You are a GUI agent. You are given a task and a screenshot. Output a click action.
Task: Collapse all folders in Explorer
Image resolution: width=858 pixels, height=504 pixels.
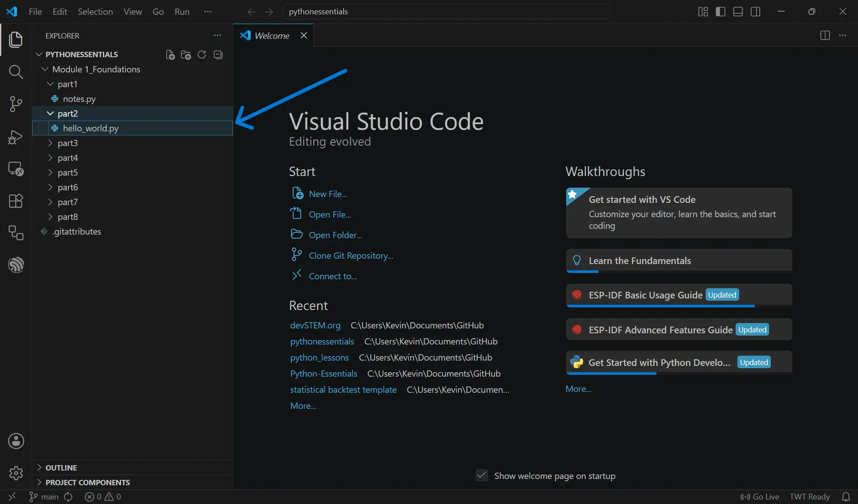click(x=218, y=55)
